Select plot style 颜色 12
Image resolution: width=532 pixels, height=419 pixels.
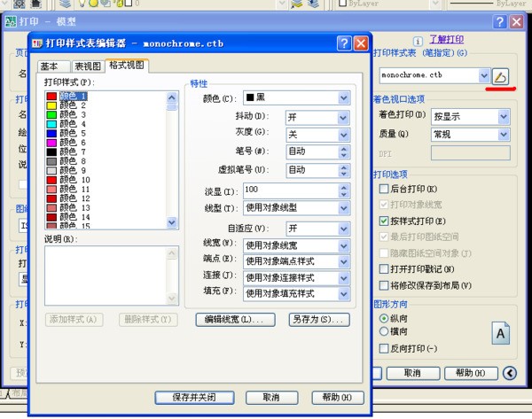point(68,198)
